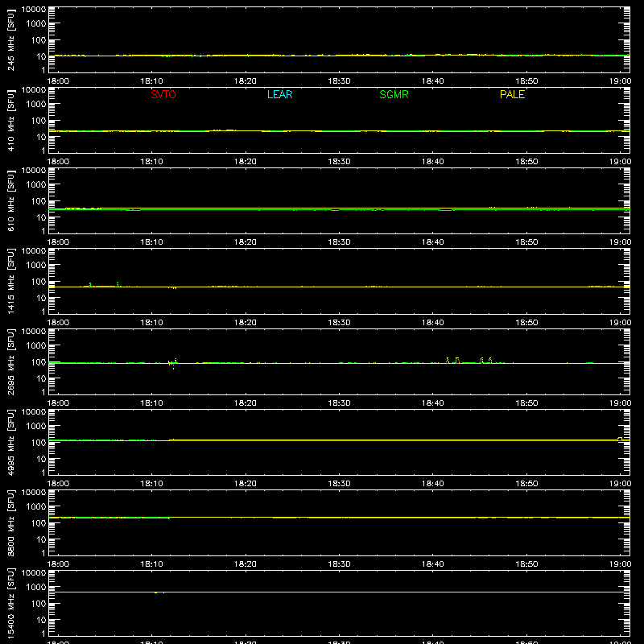Viewport: 644px width, 644px height.
Task: Click the green SGMR station label
Action: [394, 94]
